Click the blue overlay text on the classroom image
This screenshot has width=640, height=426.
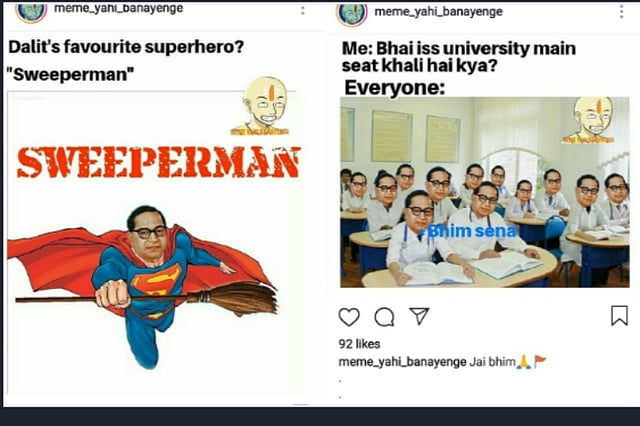tap(469, 231)
